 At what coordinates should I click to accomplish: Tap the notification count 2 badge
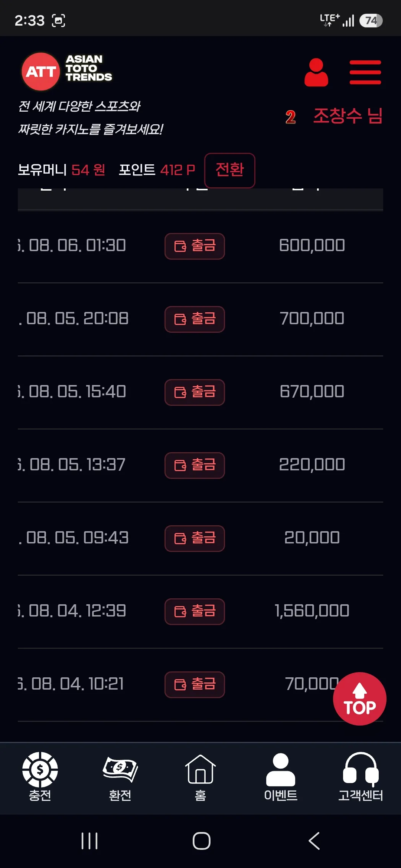(290, 117)
